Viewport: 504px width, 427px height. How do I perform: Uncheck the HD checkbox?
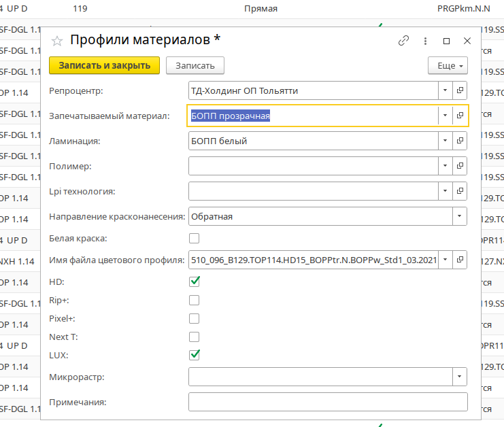(195, 281)
